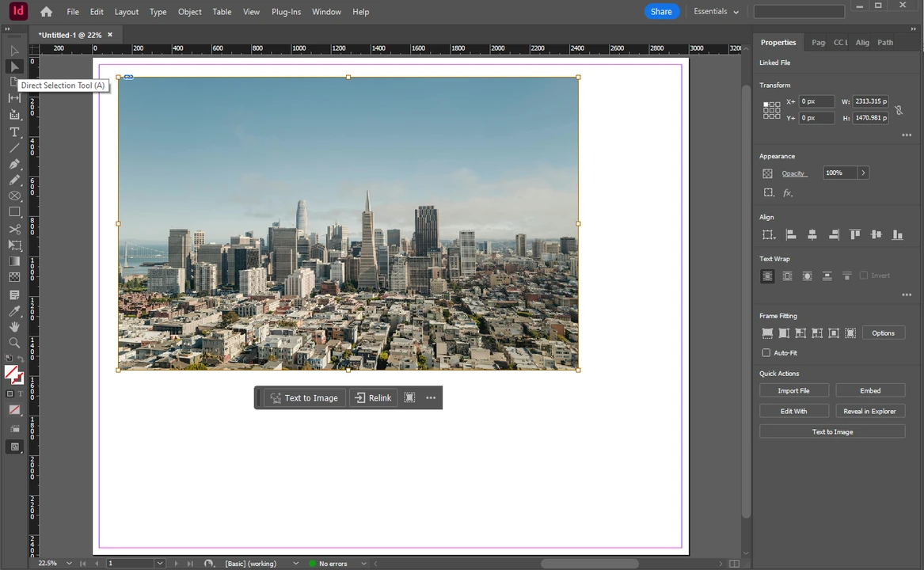Click the Frame Fitting Options button
The image size is (924, 570).
coord(883,333)
